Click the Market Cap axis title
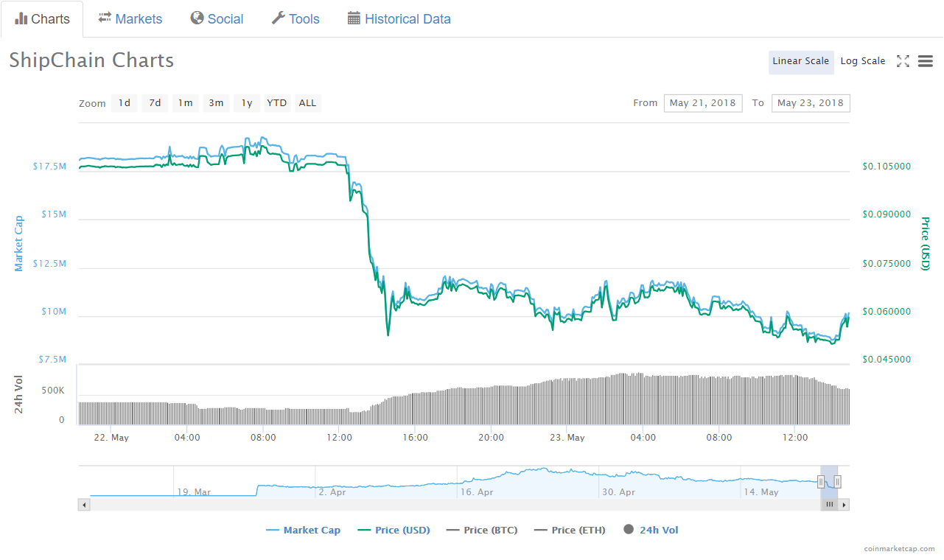 [19, 243]
